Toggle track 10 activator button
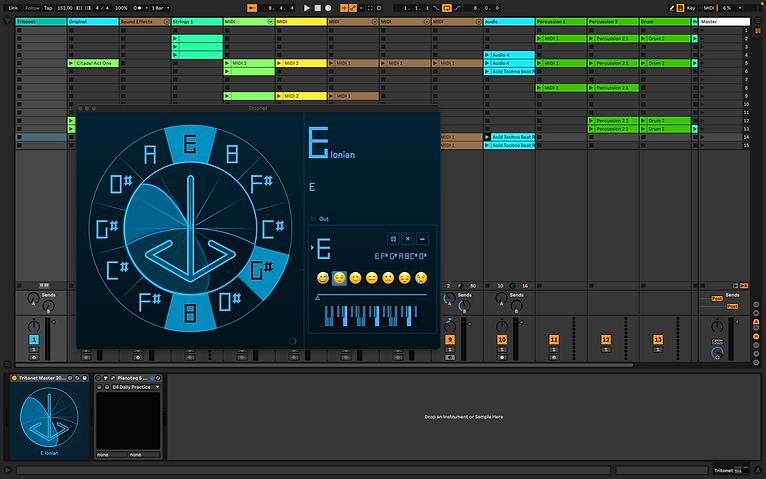766x479 pixels. [502, 339]
